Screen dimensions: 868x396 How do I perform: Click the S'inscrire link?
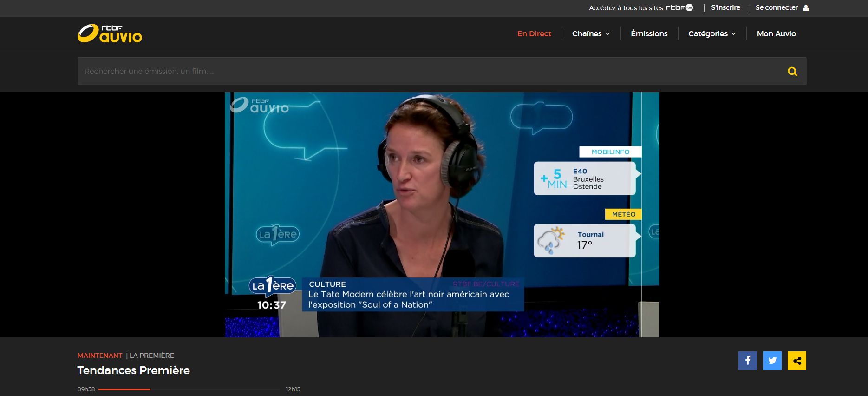pyautogui.click(x=725, y=7)
